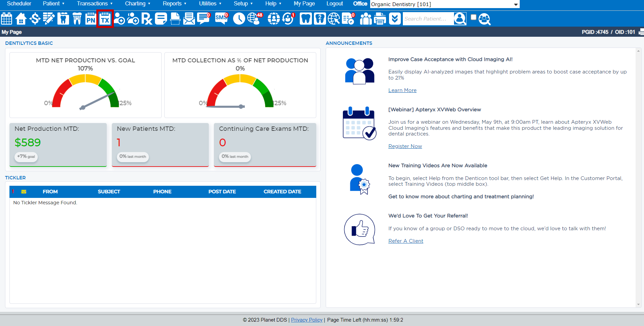The image size is (644, 326).
Task: Click the Search Patient input field
Action: click(x=428, y=19)
